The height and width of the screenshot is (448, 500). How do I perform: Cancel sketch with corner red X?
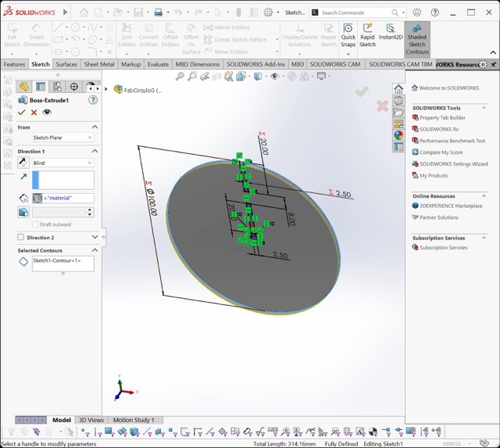pyautogui.click(x=382, y=106)
